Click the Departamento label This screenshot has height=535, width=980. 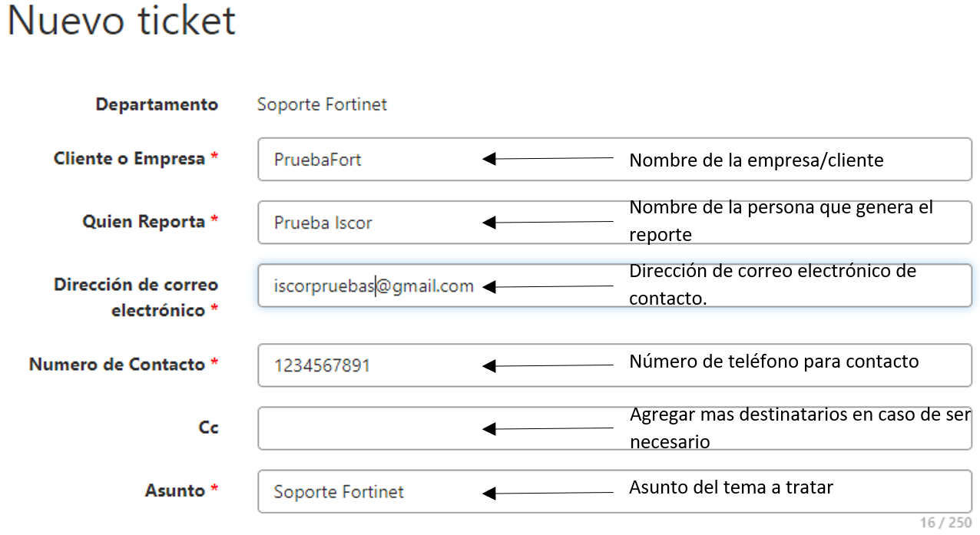157,104
